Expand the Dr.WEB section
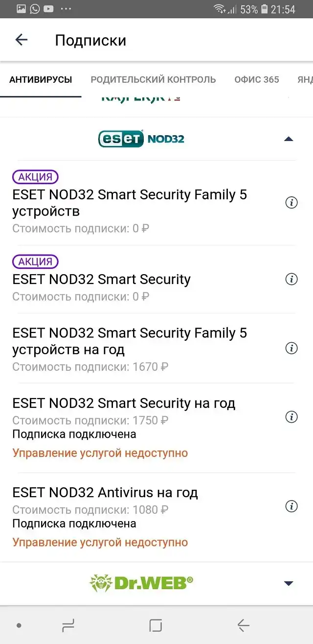 [289, 583]
